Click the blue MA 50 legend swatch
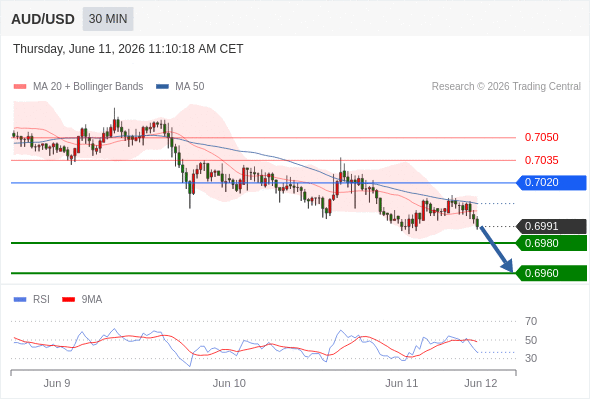 coord(162,87)
